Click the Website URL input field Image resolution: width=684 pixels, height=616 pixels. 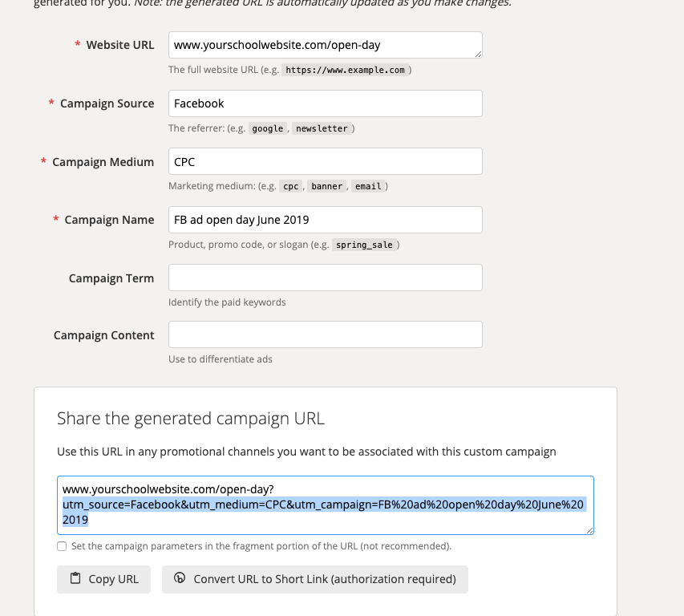[325, 45]
